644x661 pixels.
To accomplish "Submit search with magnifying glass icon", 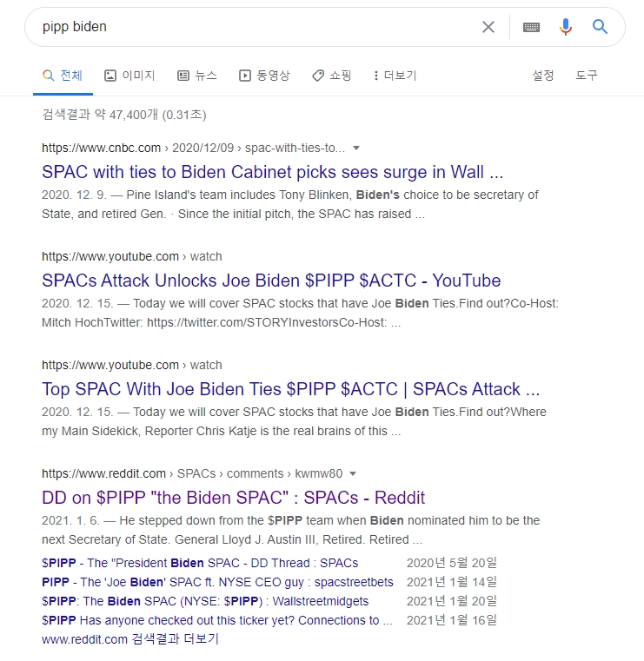I will click(x=600, y=27).
